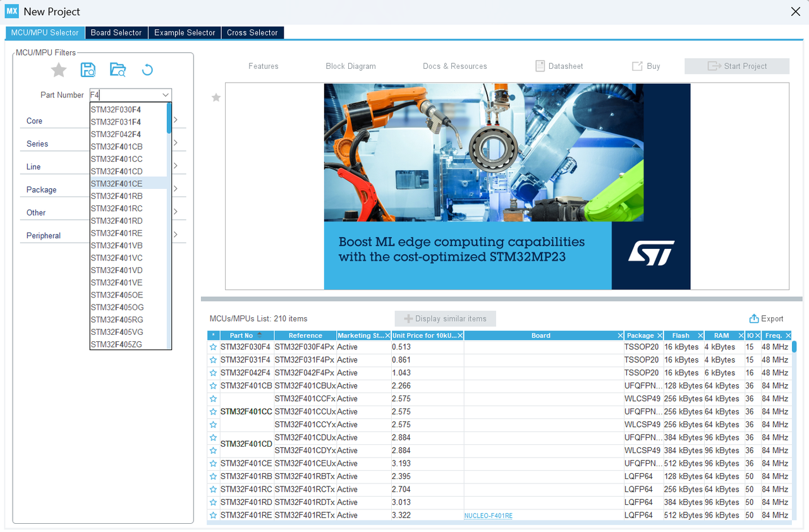Favorite the STM32F031F4 row star

tap(213, 360)
